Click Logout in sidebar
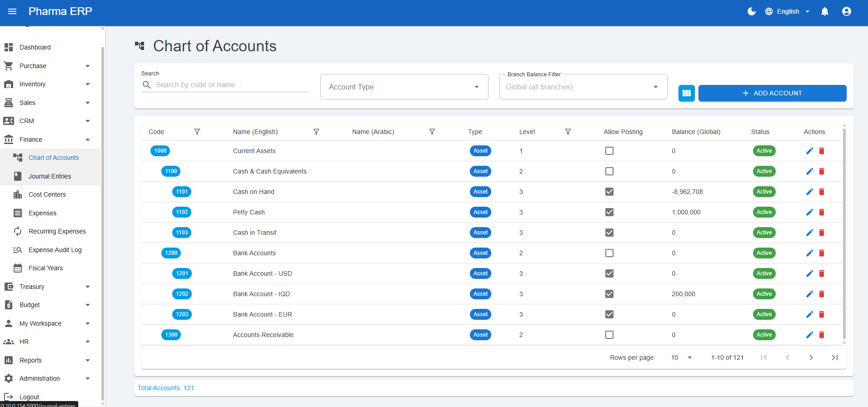The image size is (868, 407). click(50, 397)
